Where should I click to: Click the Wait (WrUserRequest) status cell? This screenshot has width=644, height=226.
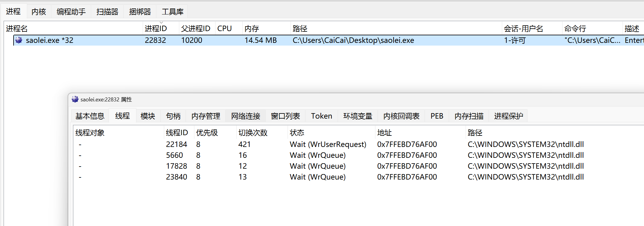(x=328, y=144)
